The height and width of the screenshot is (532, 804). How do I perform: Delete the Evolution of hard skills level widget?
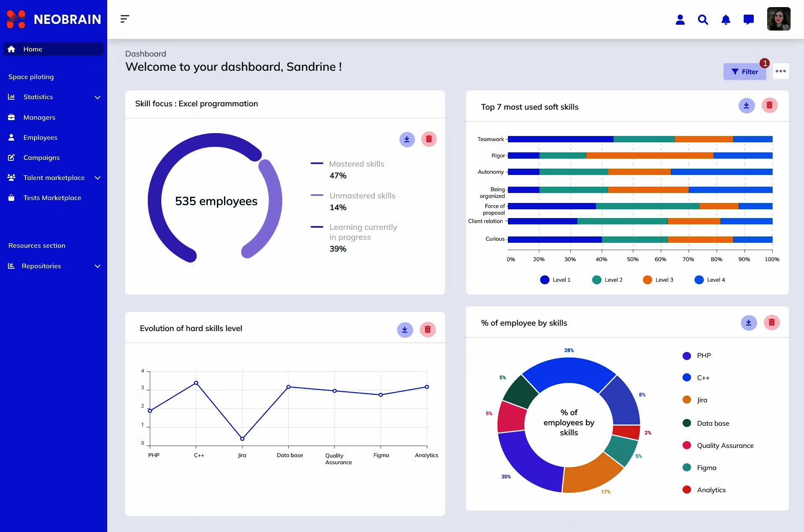pyautogui.click(x=428, y=330)
